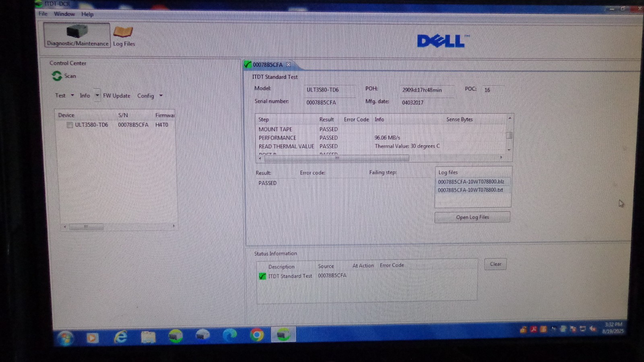The image size is (644, 362).
Task: Click the Device column header
Action: coord(66,115)
